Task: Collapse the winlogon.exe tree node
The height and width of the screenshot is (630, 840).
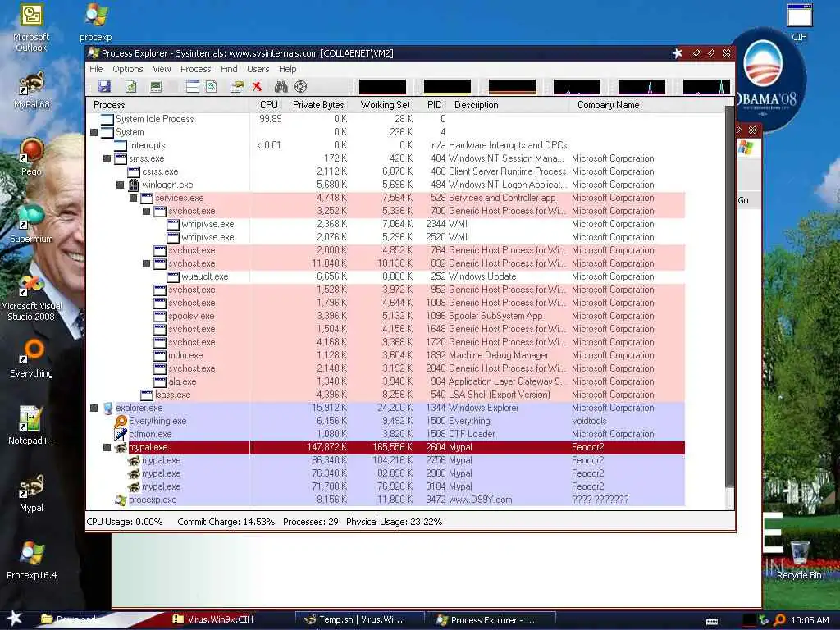Action: click(120, 185)
